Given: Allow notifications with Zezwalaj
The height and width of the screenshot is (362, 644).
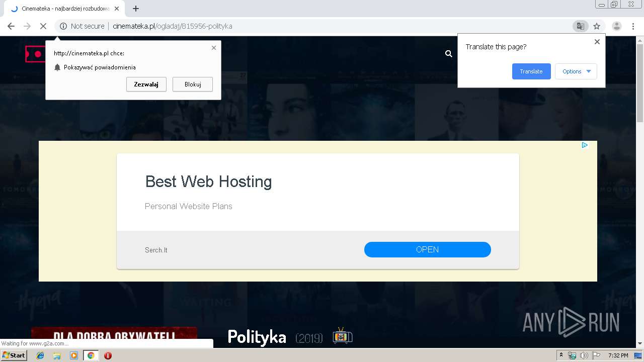Looking at the screenshot, I should coord(146,84).
